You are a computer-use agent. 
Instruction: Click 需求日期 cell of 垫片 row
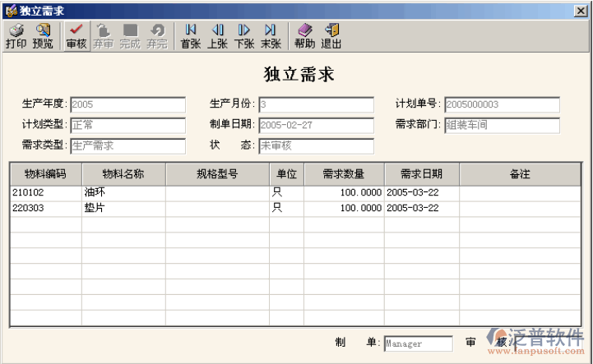[x=421, y=209]
